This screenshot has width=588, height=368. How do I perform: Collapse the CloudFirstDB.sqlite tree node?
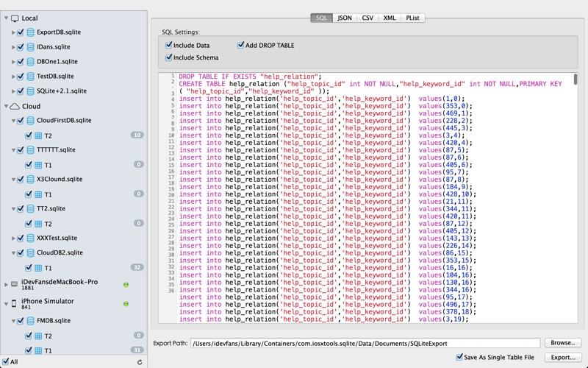[13, 121]
